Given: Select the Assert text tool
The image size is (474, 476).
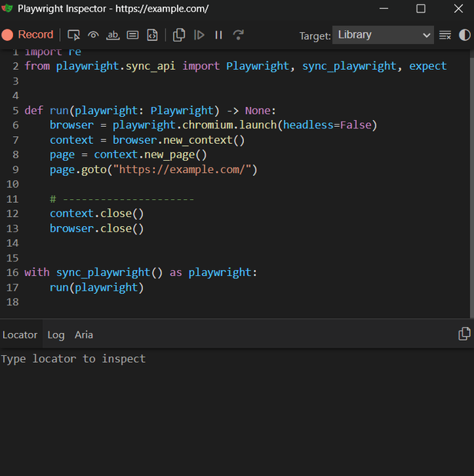Looking at the screenshot, I should coord(113,35).
